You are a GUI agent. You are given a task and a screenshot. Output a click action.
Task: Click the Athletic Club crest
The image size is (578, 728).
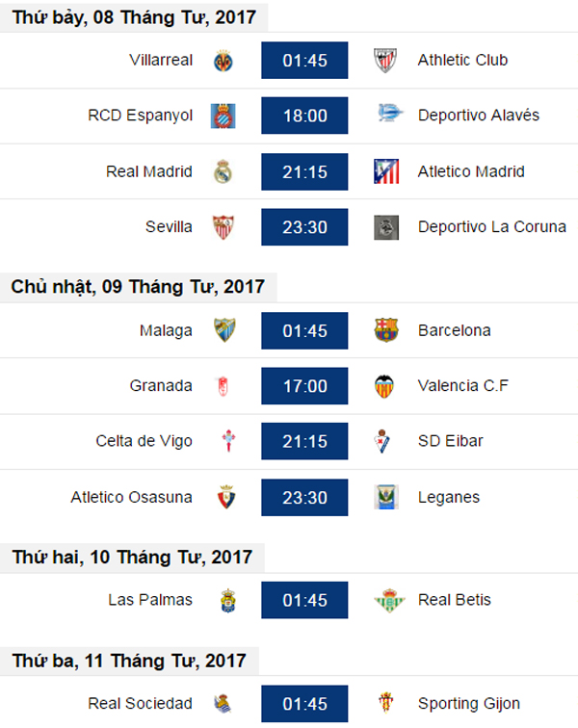(385, 61)
